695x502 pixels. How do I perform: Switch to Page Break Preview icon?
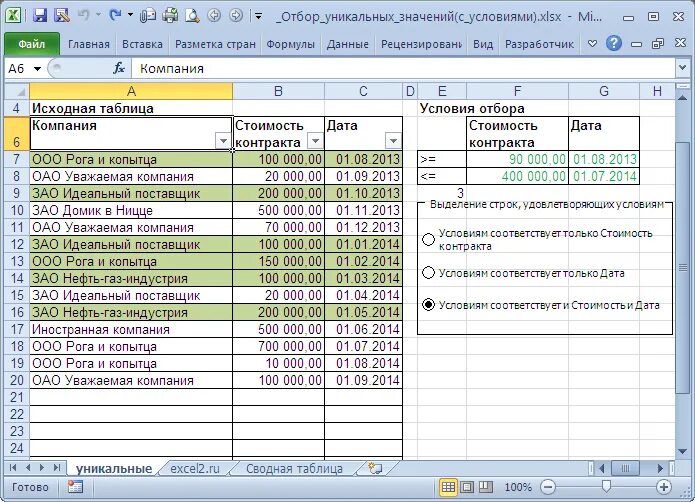click(486, 487)
